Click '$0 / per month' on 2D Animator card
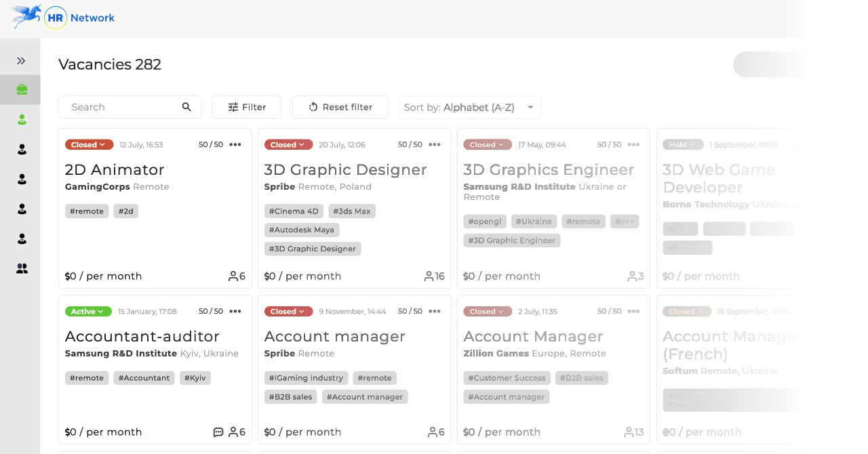Screen dimensions: 868x454 coord(104,276)
